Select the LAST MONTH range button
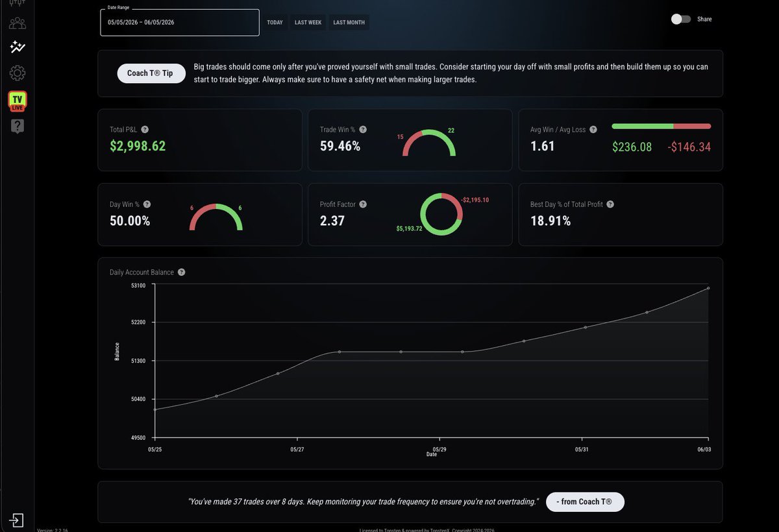779x532 pixels. point(349,23)
